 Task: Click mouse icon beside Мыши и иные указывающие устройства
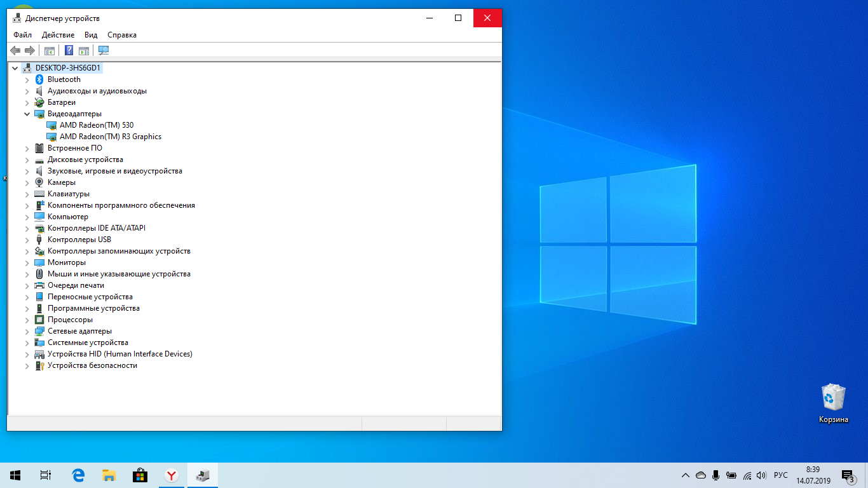39,274
